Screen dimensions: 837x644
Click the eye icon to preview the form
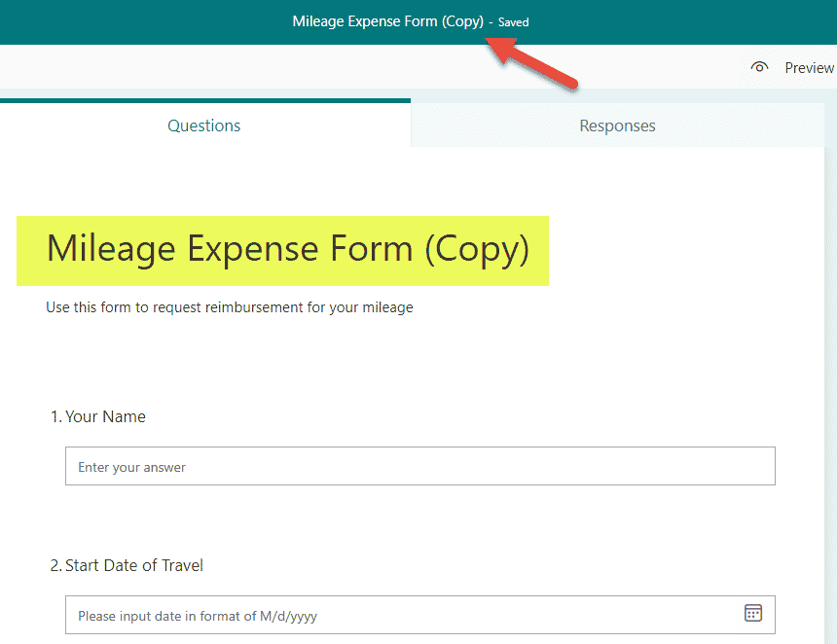click(x=760, y=67)
